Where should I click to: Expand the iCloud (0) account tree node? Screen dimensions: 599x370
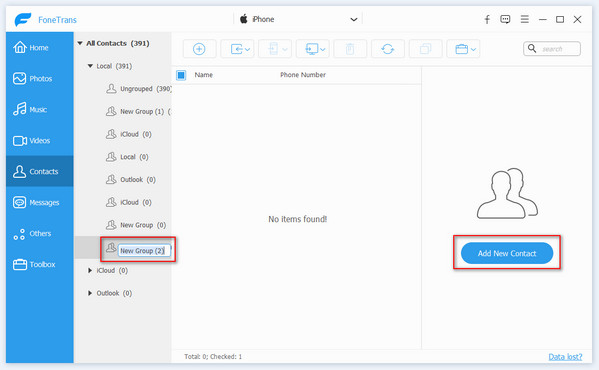pos(90,270)
